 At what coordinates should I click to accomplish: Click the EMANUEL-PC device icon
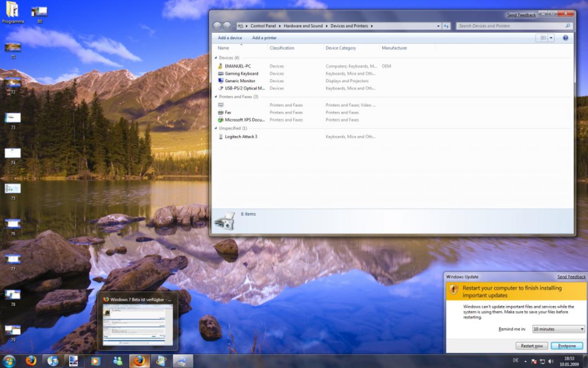tap(220, 66)
